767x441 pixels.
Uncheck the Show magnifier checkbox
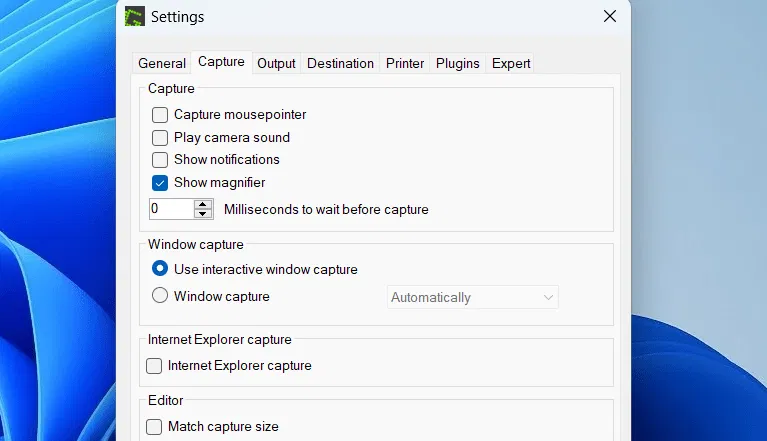click(x=160, y=183)
